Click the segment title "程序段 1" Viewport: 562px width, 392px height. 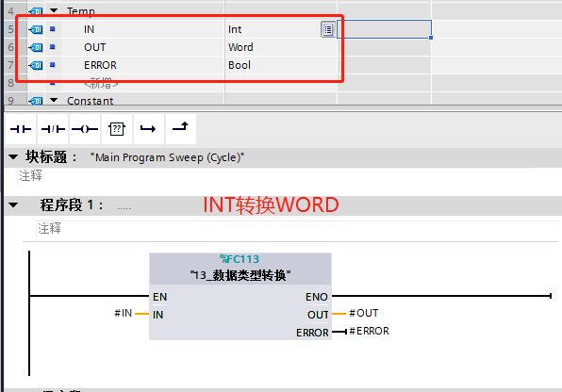coord(72,205)
